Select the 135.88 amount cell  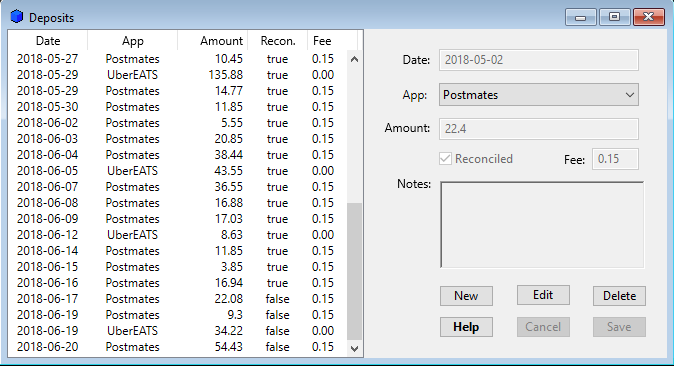click(x=226, y=75)
